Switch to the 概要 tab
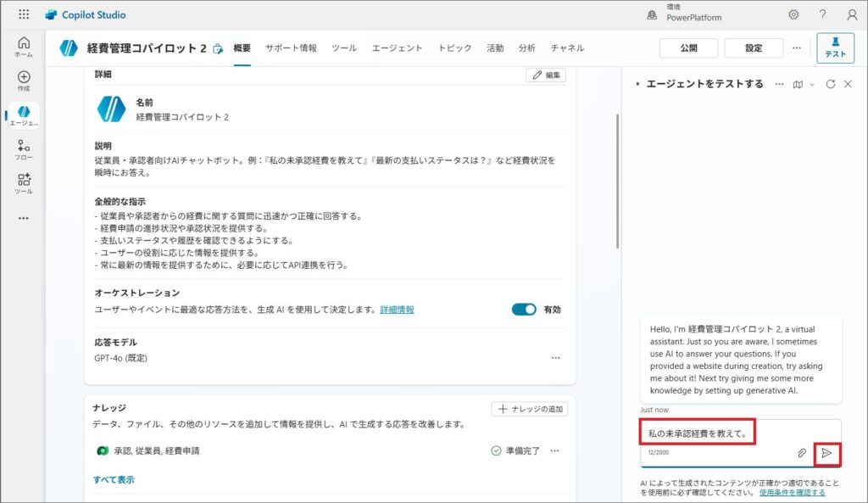The width and height of the screenshot is (868, 503). point(242,48)
